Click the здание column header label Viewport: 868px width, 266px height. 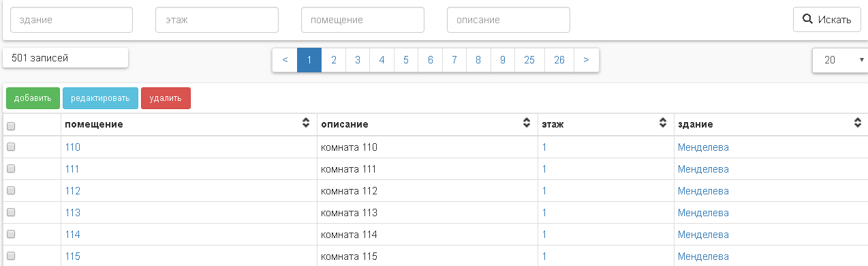tap(695, 124)
